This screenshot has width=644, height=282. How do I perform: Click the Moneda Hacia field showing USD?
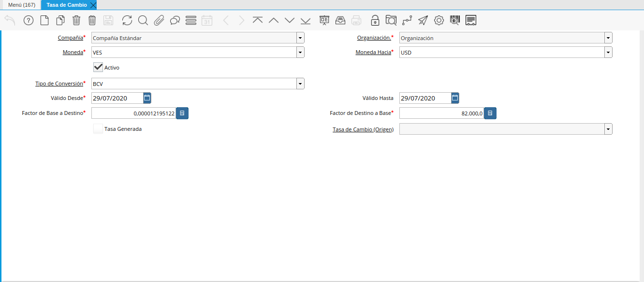502,52
